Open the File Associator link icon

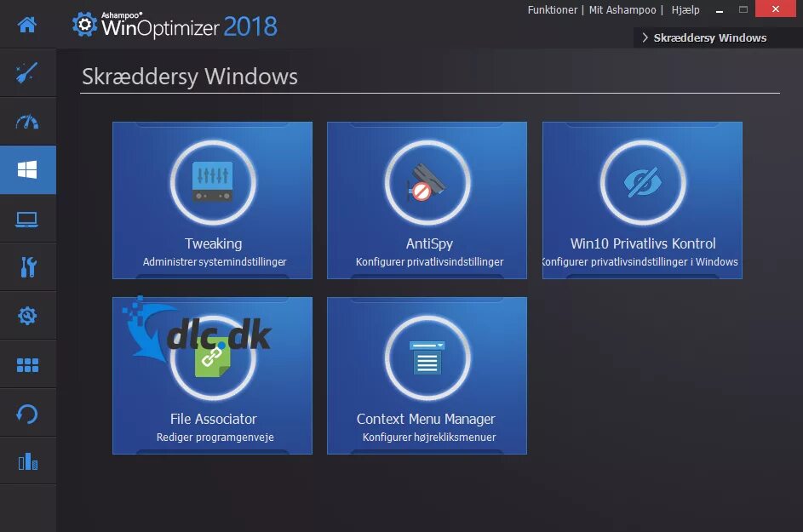[213, 358]
